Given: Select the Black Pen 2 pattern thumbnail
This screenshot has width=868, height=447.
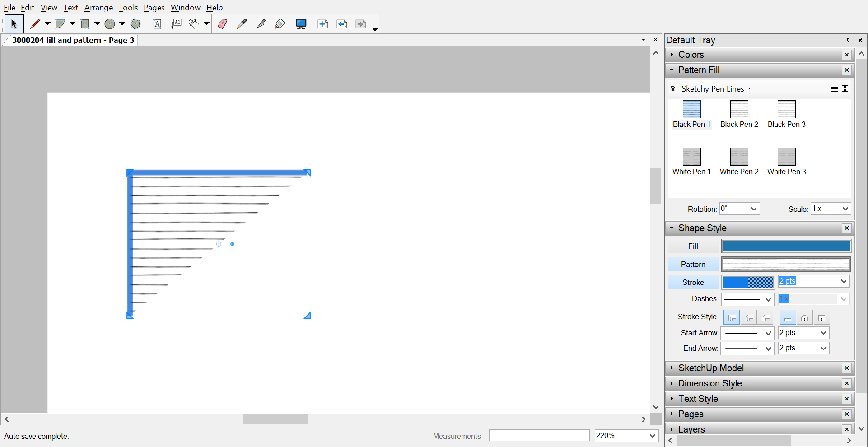Looking at the screenshot, I should click(739, 110).
